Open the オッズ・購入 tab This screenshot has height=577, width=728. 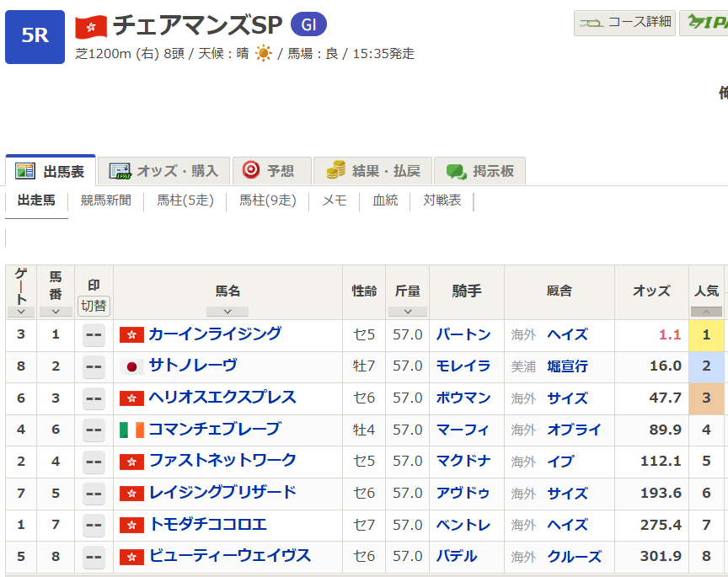coord(164,171)
